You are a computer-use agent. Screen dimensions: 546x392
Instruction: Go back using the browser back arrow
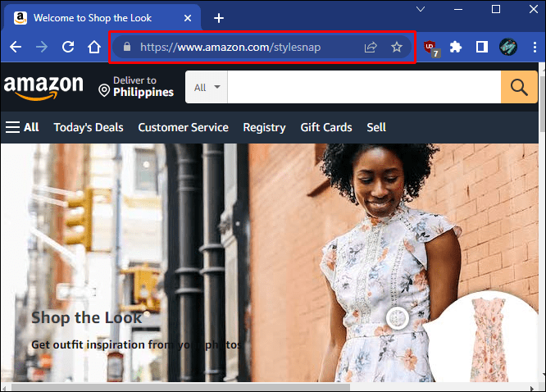coord(16,47)
